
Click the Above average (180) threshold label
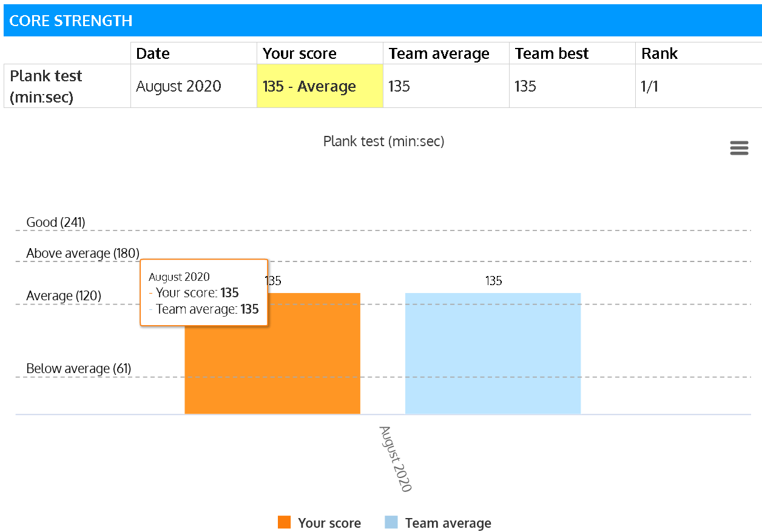(x=82, y=253)
